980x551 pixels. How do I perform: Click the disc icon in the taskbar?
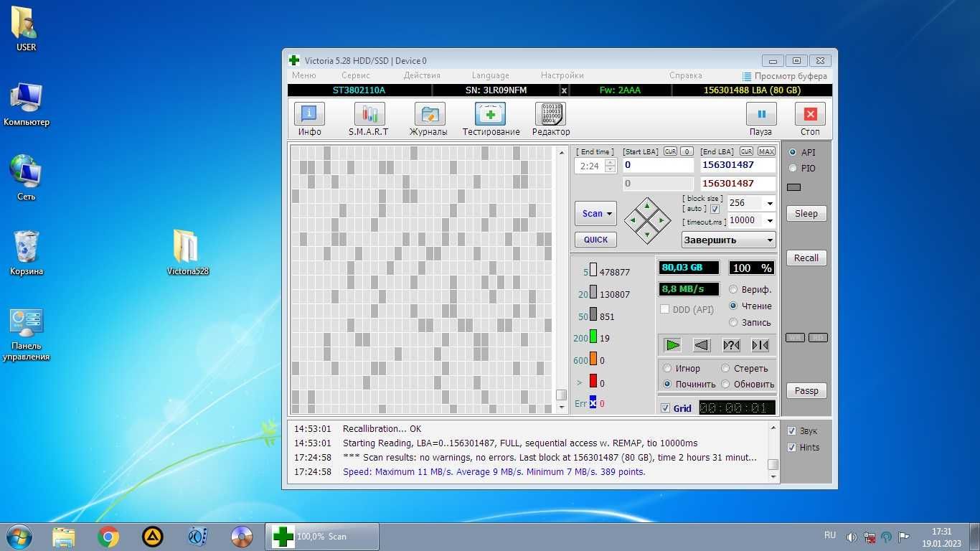(242, 537)
